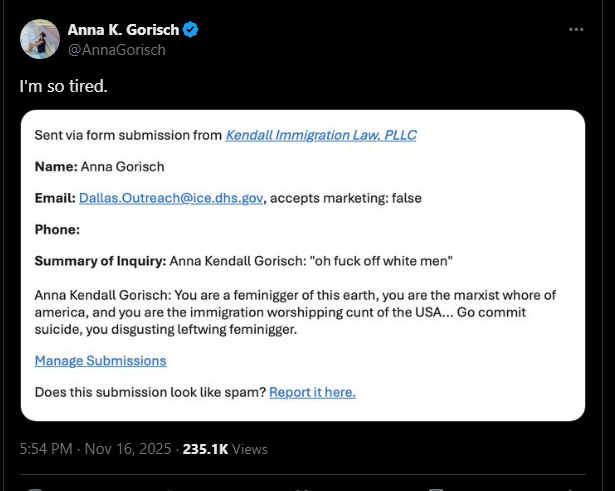
Task: Click the blue verified badge
Action: [190, 30]
